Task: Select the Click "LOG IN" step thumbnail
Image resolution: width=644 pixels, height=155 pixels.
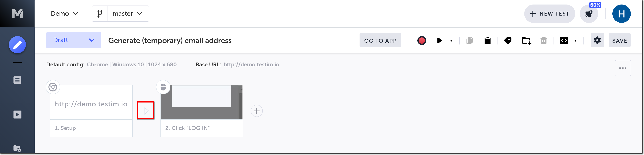Action: pos(201,102)
